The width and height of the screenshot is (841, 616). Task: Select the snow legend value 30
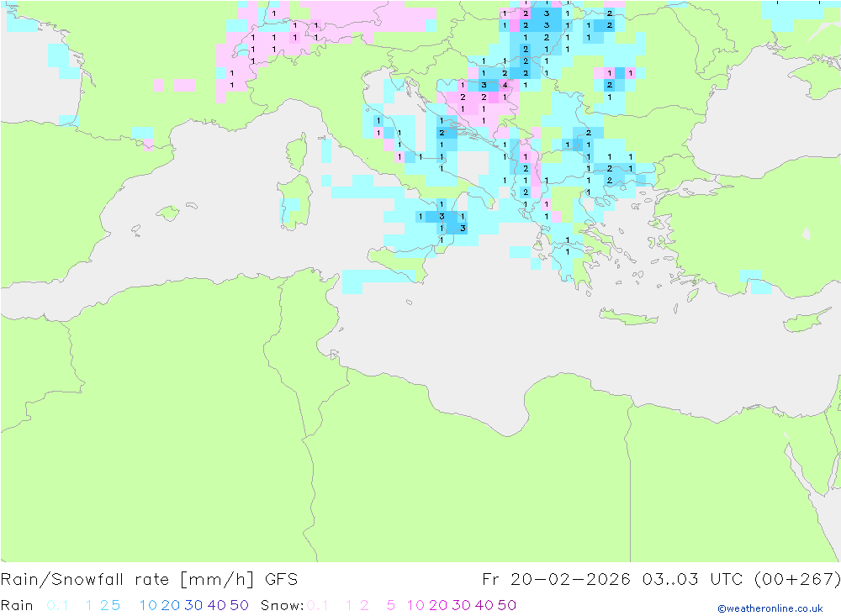(461, 605)
